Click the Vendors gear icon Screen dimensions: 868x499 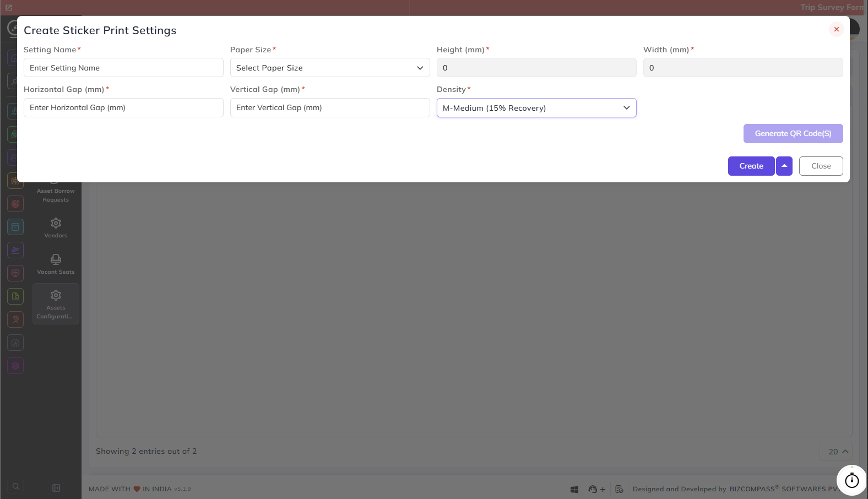[56, 223]
